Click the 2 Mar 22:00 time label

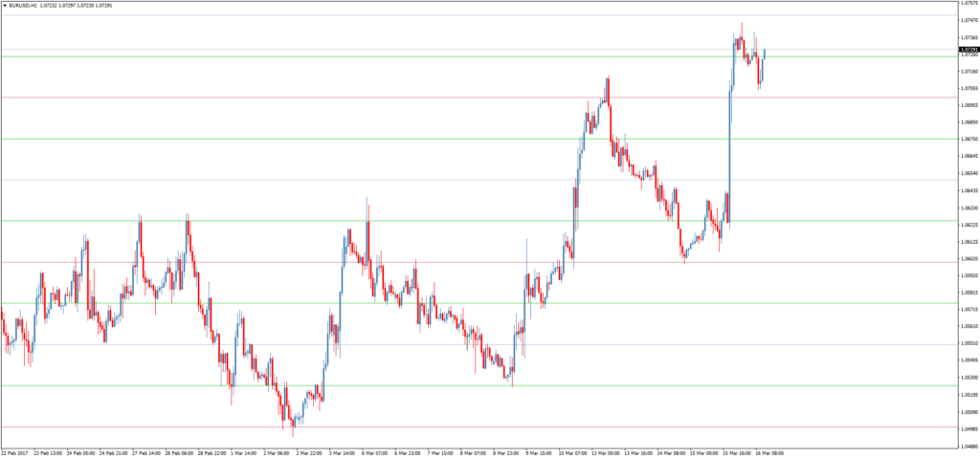(x=309, y=453)
